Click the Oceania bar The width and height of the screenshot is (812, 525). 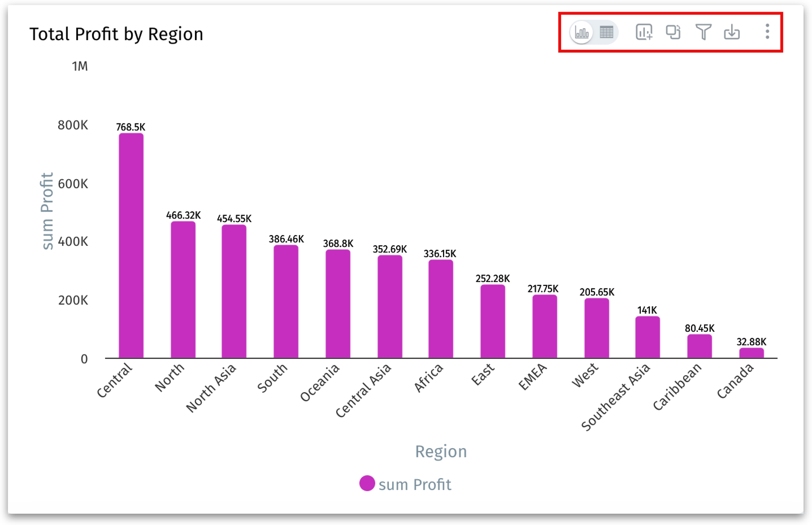point(338,304)
